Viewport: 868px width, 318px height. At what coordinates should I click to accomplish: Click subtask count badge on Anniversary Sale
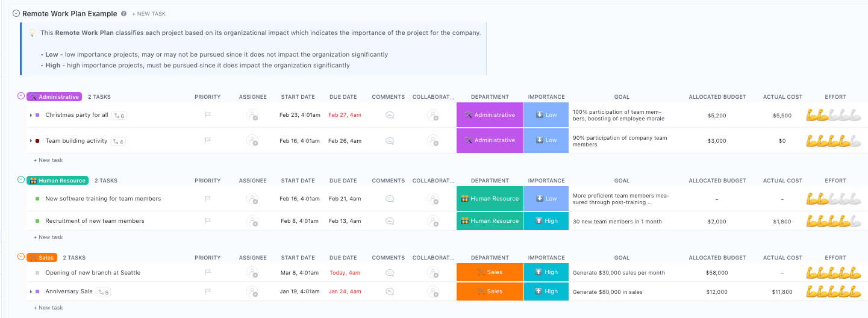[104, 292]
